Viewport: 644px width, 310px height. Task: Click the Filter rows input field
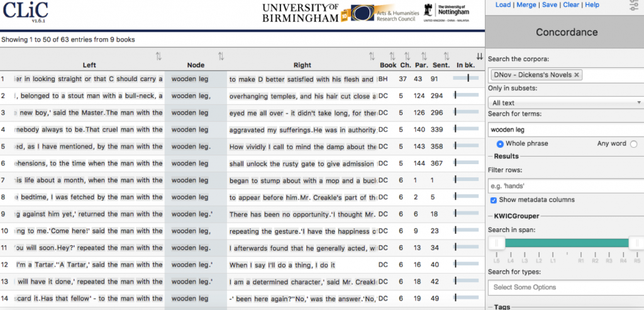565,187
